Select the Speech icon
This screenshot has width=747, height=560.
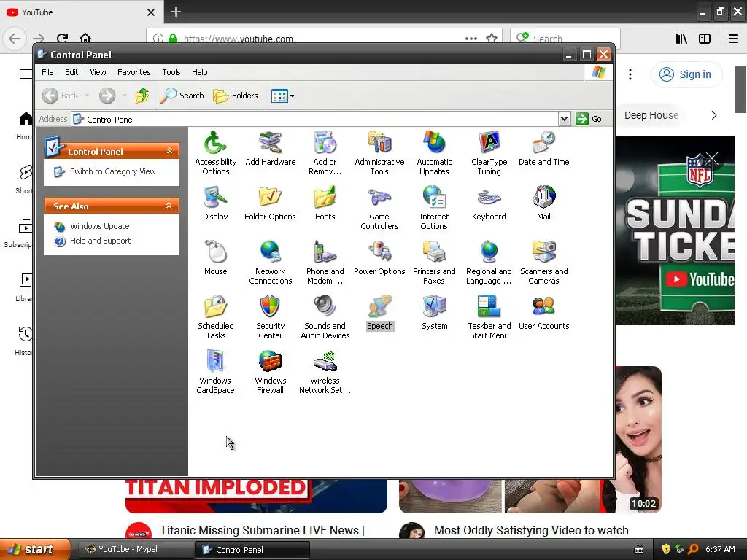pyautogui.click(x=379, y=313)
